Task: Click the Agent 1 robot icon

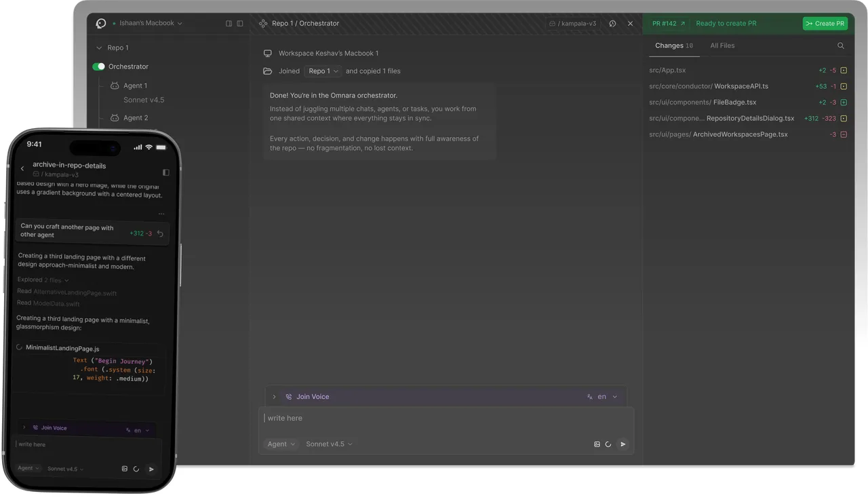Action: (115, 85)
